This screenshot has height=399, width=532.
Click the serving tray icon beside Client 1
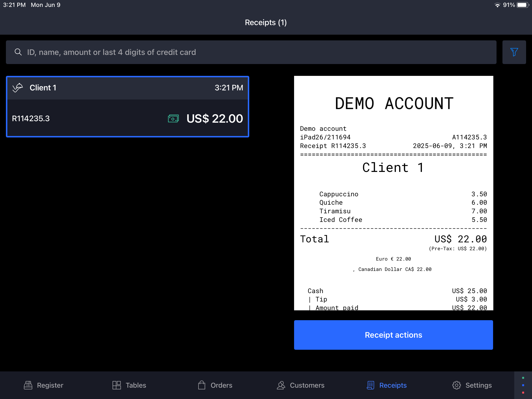click(18, 88)
